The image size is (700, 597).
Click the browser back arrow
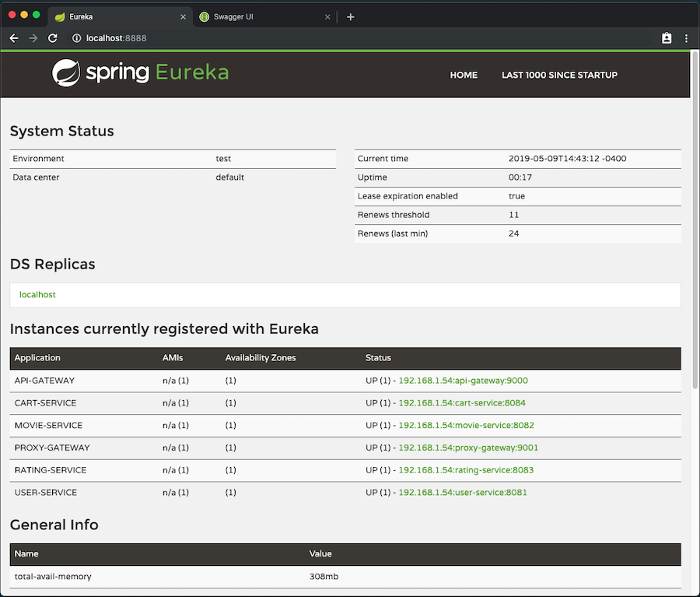point(14,38)
